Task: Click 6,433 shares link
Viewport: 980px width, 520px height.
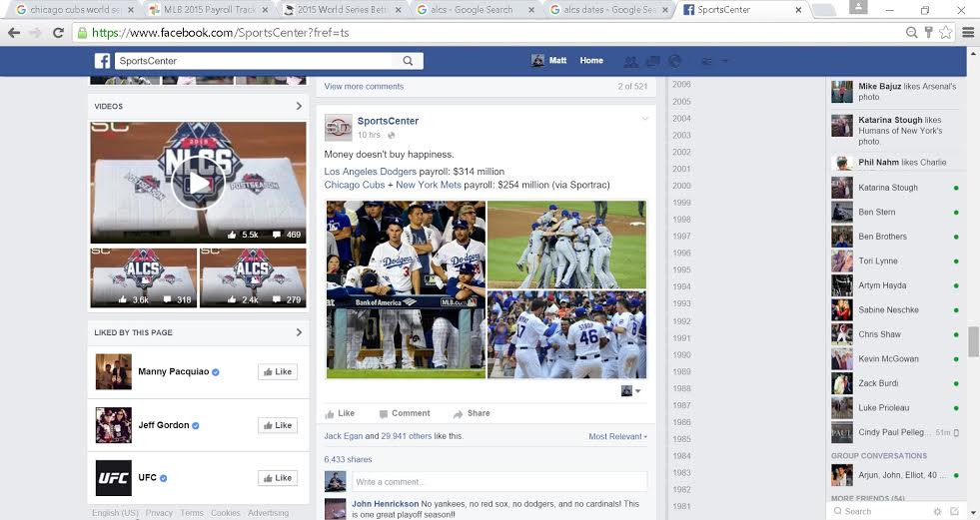Action: click(348, 459)
